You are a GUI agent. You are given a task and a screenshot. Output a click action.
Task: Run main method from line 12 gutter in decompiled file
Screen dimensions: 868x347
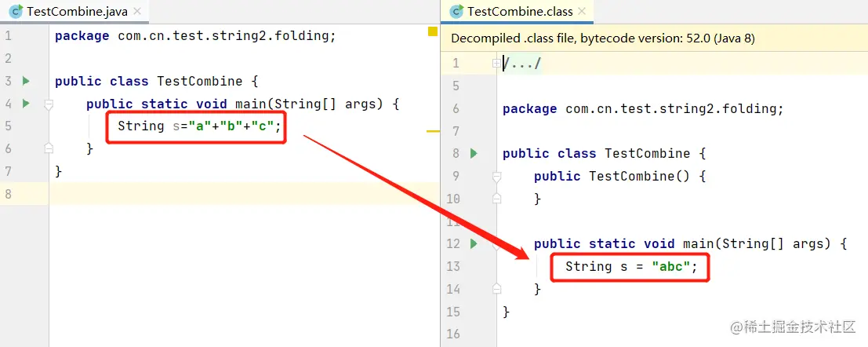coord(474,243)
